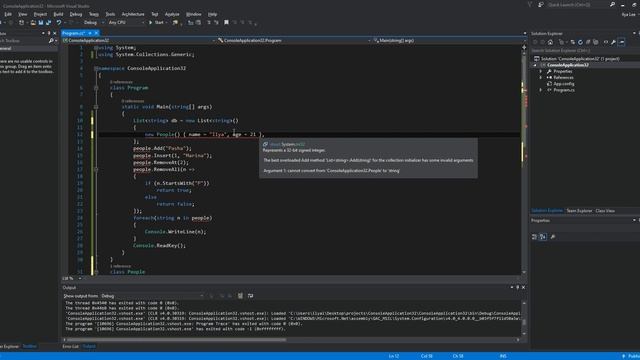Click feedback icon near Quick Launch
This screenshot has width=640, height=360.
click(541, 4)
